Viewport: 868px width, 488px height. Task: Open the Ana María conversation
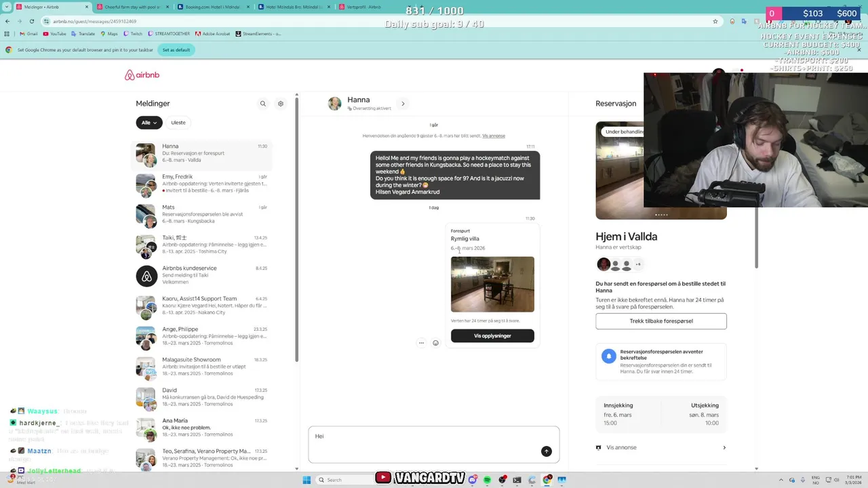point(201,428)
